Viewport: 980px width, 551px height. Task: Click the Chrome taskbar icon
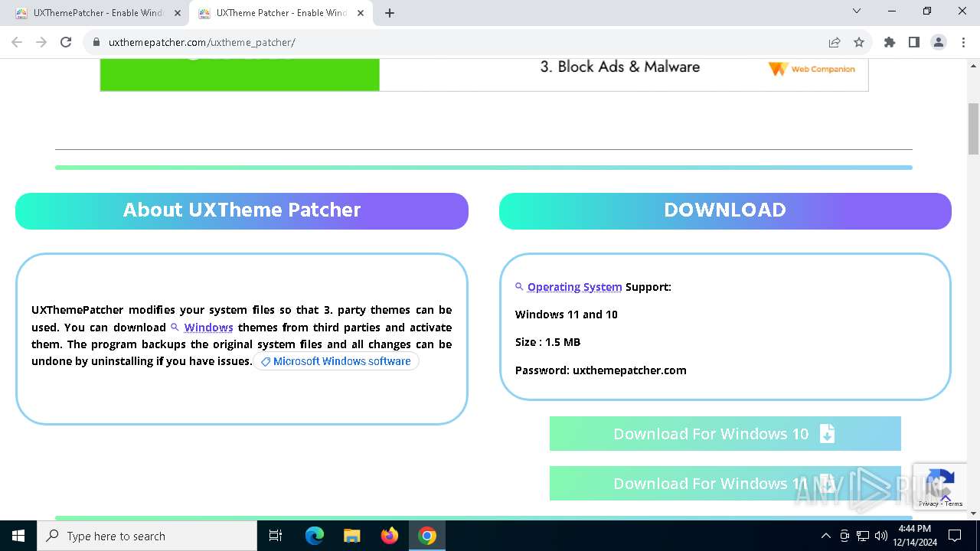point(427,536)
